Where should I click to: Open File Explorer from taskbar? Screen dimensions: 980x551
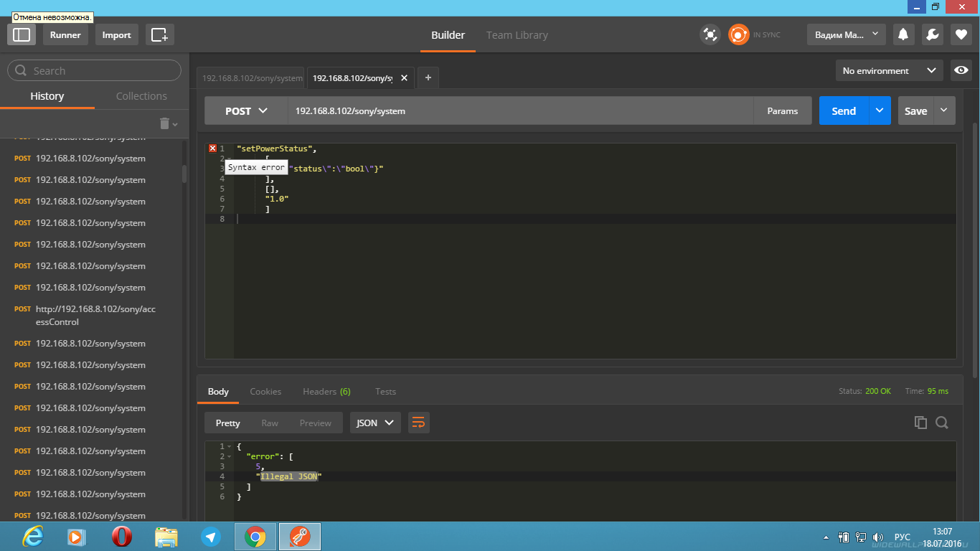point(166,537)
